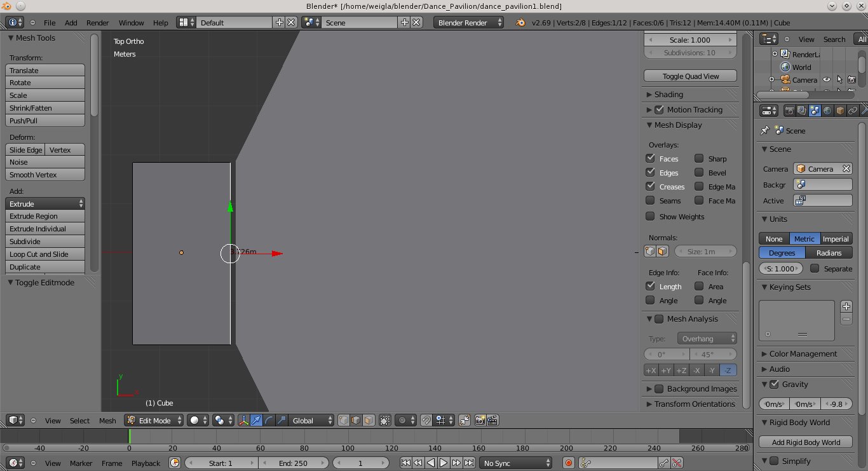
Task: Open the Render properties tab (camera icon)
Action: pyautogui.click(x=790, y=110)
